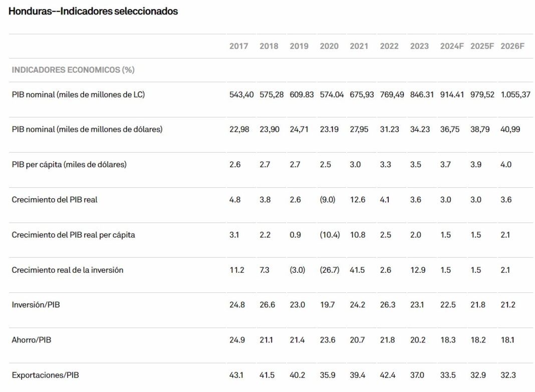Select the 2024F forecast column header
This screenshot has height=392, width=535.
click(452, 46)
